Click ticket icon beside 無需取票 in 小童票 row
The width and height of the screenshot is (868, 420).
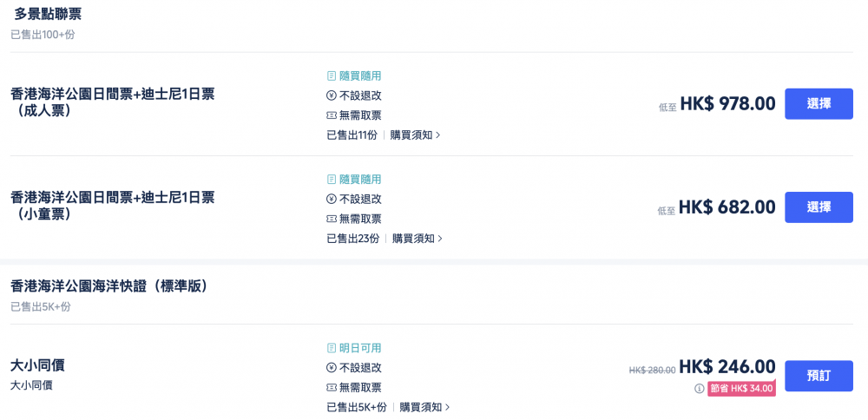click(x=332, y=219)
